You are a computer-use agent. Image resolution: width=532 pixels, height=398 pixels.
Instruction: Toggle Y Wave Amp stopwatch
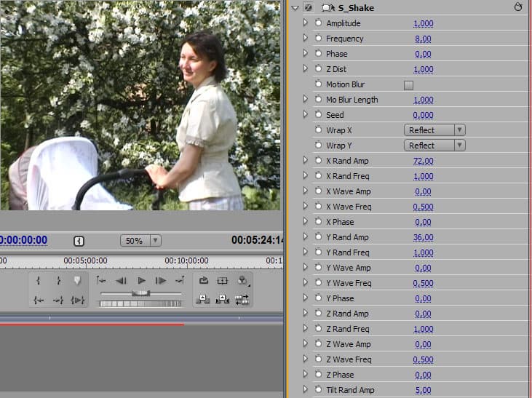coord(318,267)
